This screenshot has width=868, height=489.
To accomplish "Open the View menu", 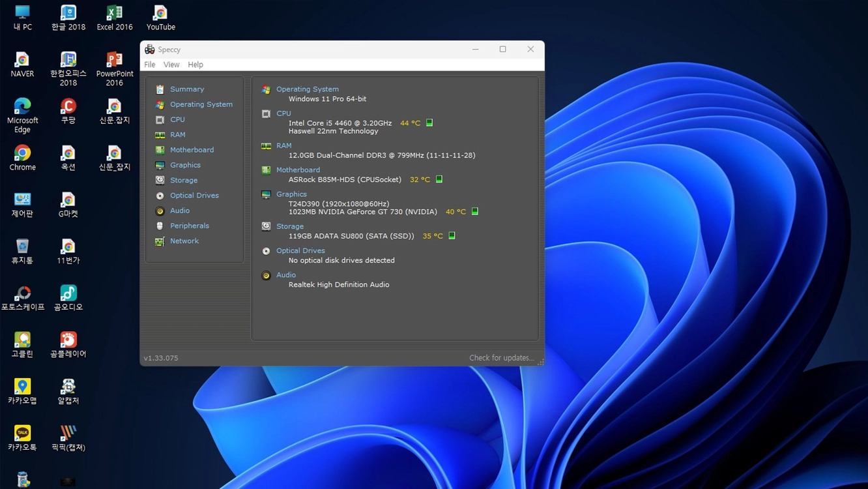I will pos(171,65).
